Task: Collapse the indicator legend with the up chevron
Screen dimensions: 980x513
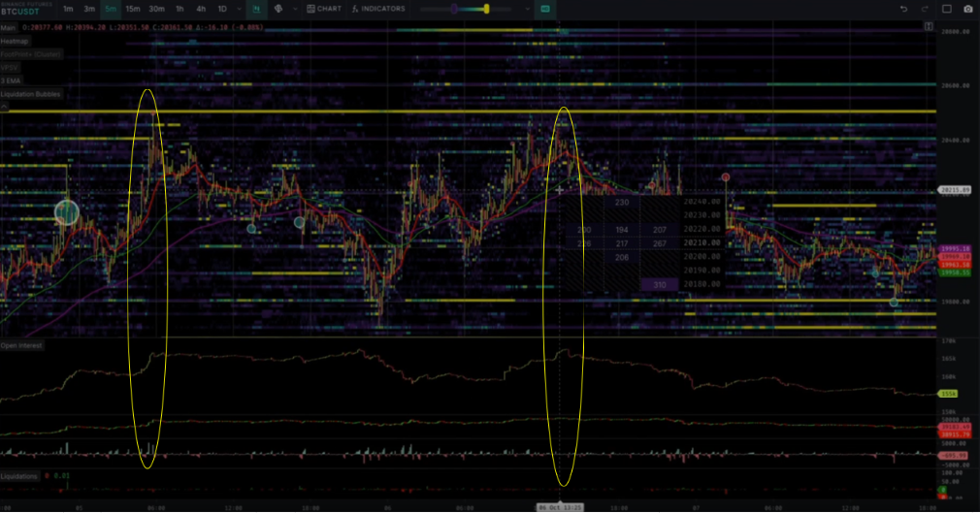Action: point(5,107)
